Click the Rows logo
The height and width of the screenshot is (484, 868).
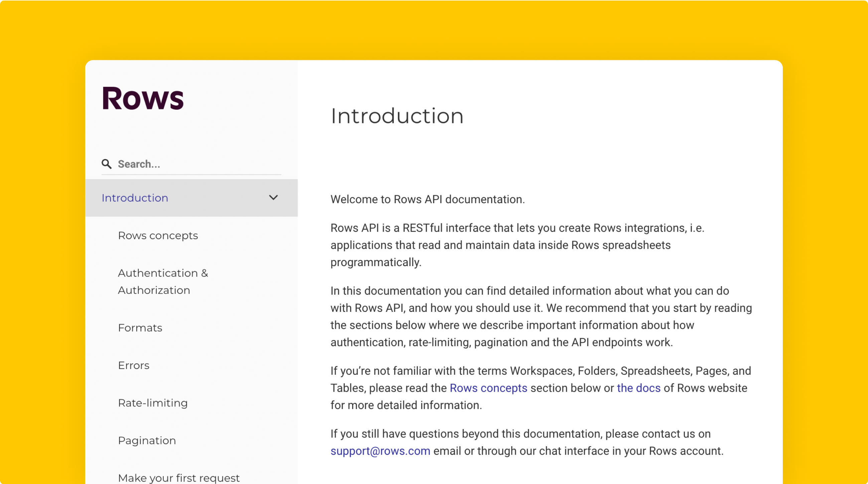pyautogui.click(x=143, y=98)
